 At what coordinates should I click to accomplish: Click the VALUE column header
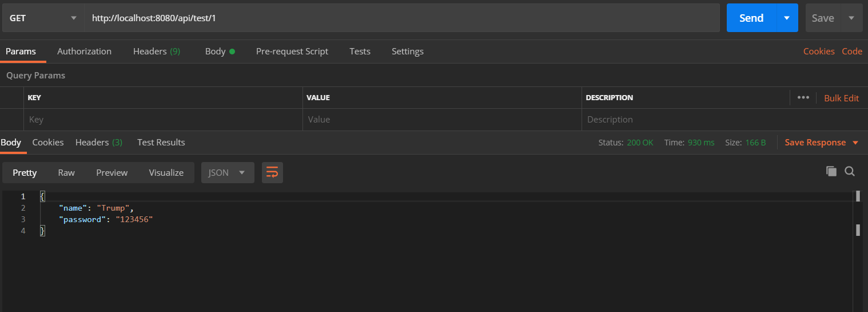click(318, 98)
